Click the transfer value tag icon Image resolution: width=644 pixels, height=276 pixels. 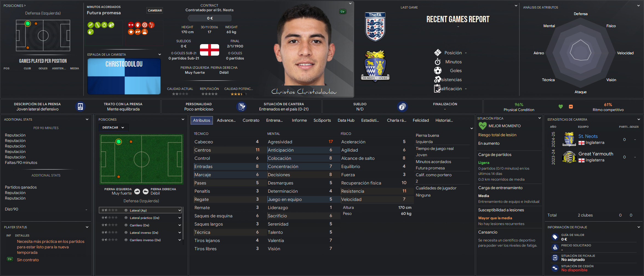555,237
